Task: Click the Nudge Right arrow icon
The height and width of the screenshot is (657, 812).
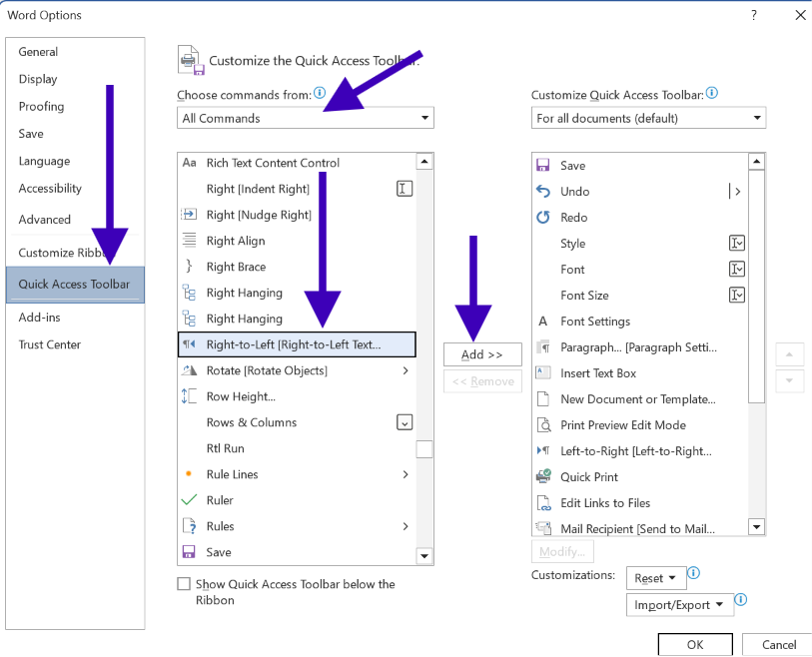Action: 189,214
